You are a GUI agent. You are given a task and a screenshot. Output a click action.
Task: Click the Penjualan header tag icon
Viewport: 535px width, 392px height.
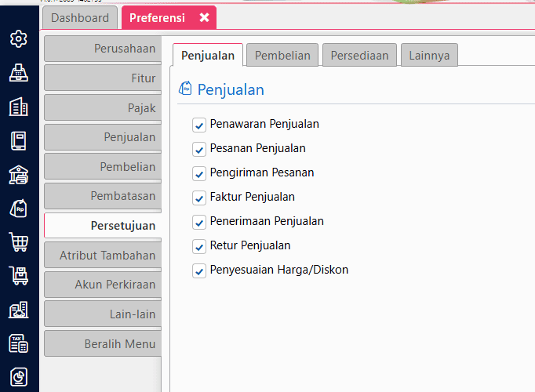click(185, 89)
